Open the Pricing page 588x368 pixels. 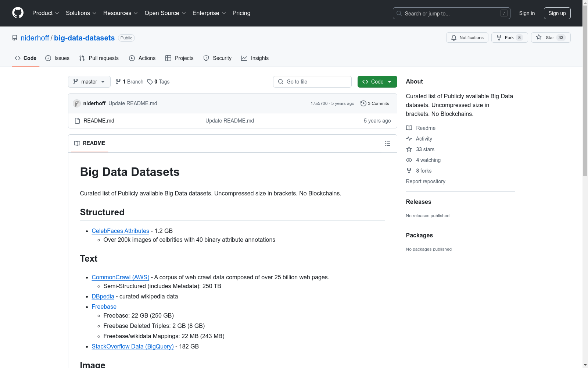(x=241, y=13)
